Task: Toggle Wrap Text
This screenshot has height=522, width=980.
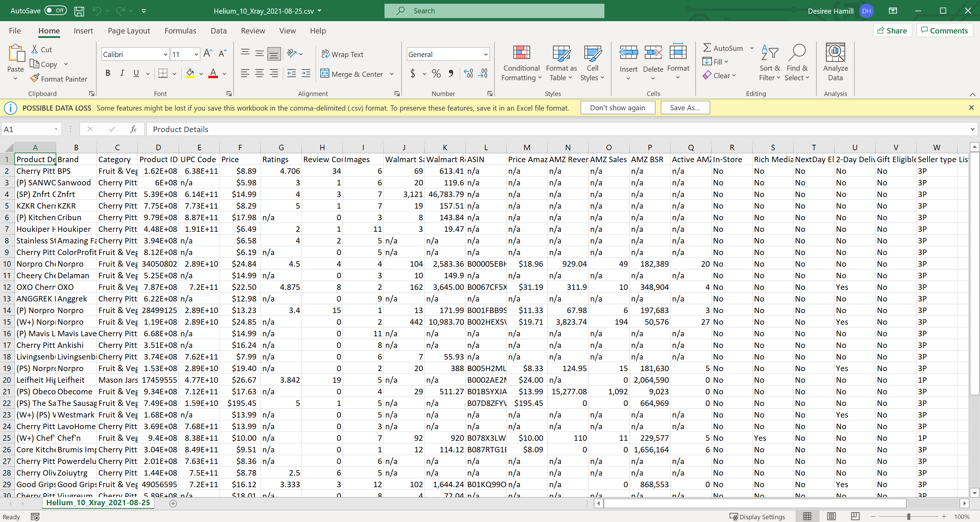Action: click(342, 54)
